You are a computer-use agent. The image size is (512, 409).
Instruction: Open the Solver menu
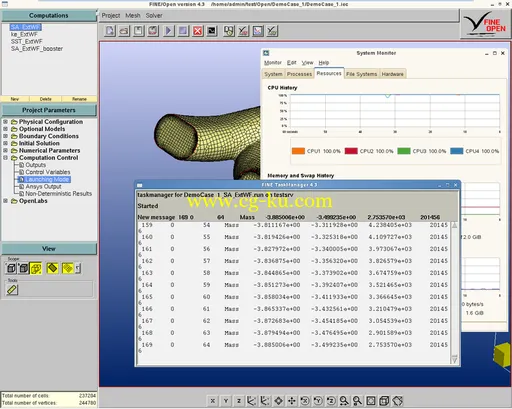pyautogui.click(x=154, y=15)
